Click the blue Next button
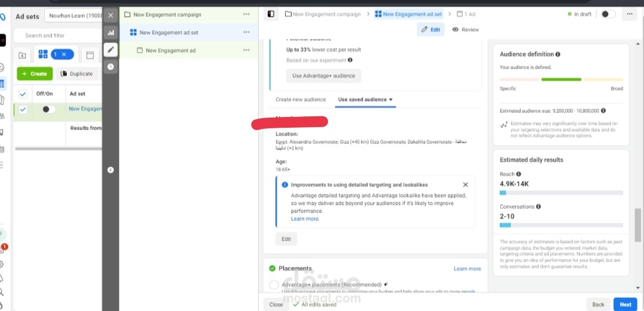Screen dimensions: 644x311 626,304
